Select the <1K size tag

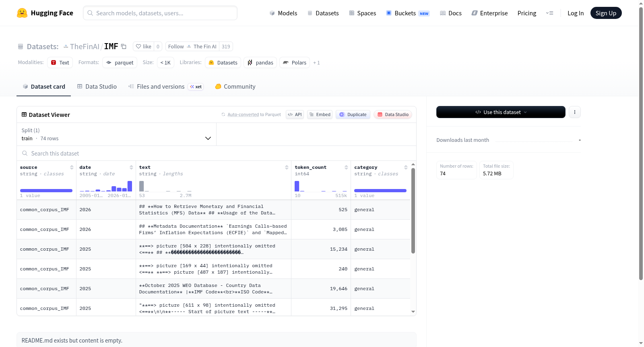165,62
